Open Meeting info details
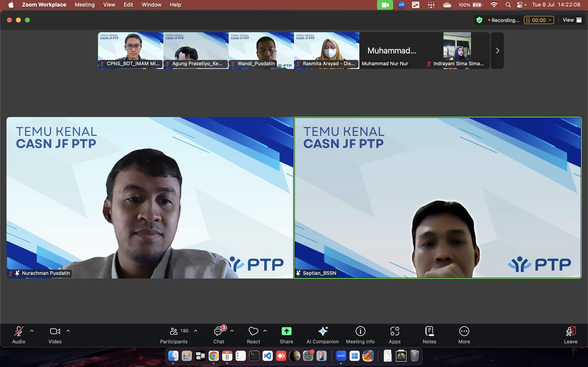 coord(360,335)
